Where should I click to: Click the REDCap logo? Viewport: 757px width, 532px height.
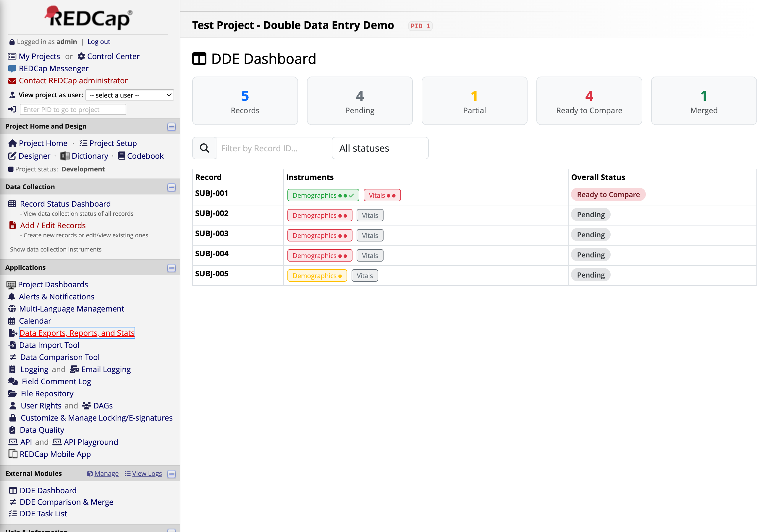click(88, 17)
